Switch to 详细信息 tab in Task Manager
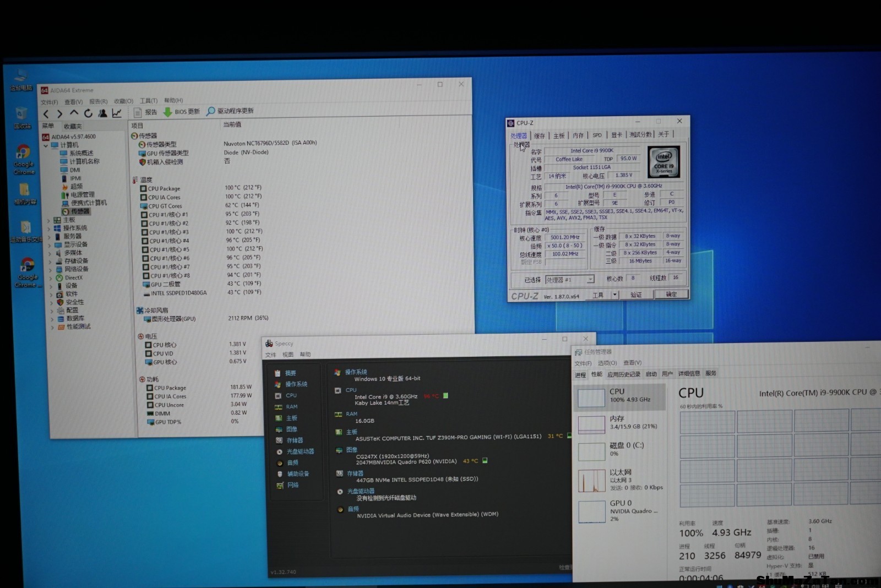Image resolution: width=881 pixels, height=588 pixels. point(689,374)
